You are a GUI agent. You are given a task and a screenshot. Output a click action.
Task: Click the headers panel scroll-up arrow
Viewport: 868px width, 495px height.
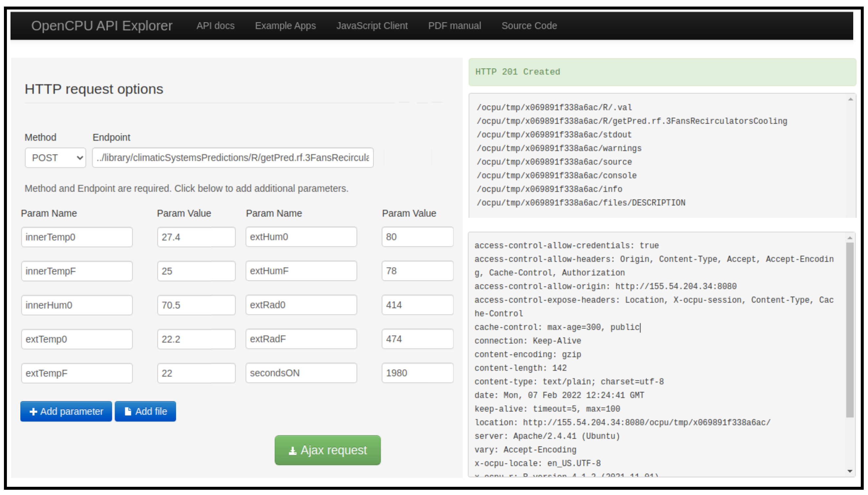point(850,238)
